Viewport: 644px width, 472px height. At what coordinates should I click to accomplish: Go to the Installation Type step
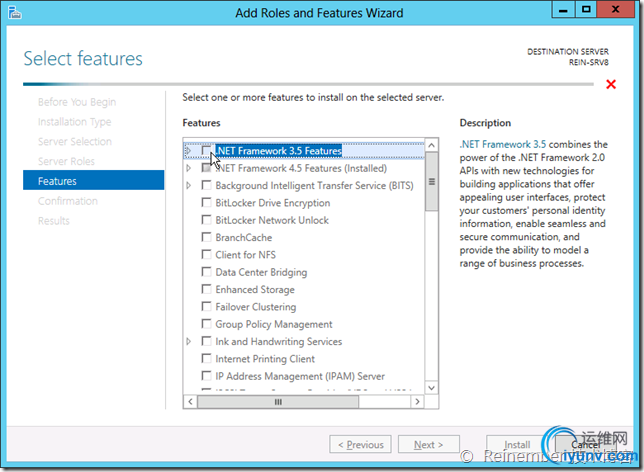click(x=74, y=122)
